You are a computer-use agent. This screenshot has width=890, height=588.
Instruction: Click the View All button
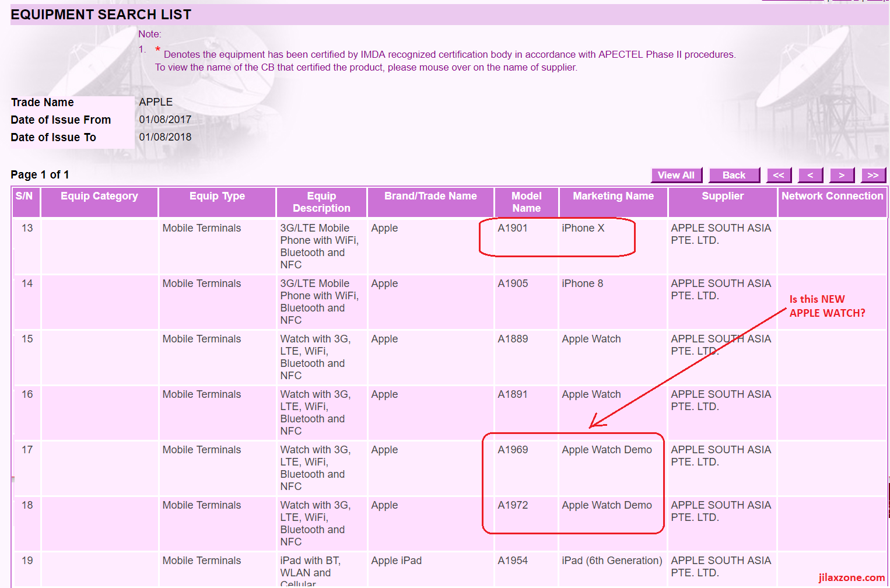pos(676,175)
